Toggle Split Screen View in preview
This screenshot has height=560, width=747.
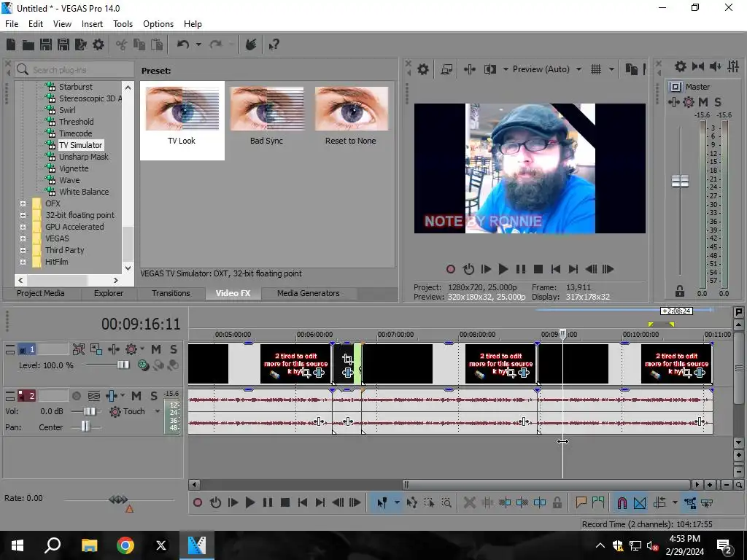point(490,69)
